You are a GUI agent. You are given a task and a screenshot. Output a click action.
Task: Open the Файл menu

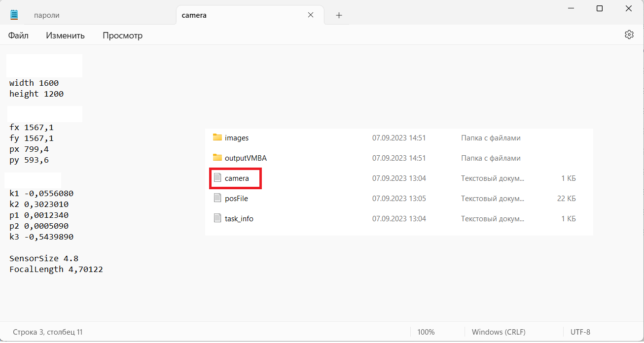tap(18, 35)
